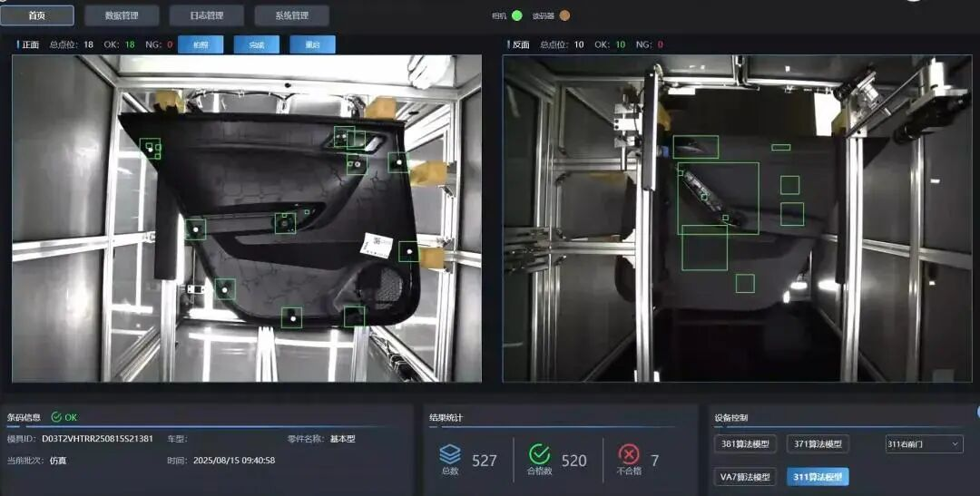Screen dimensions: 980x496
Task: Click the blue 完成 button
Action: [x=256, y=44]
